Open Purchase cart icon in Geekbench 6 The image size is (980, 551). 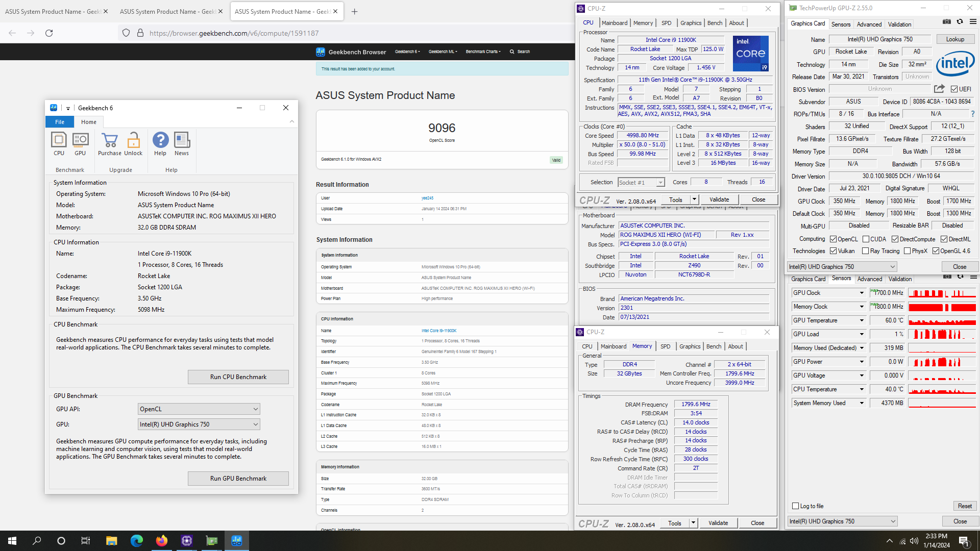[x=110, y=144]
